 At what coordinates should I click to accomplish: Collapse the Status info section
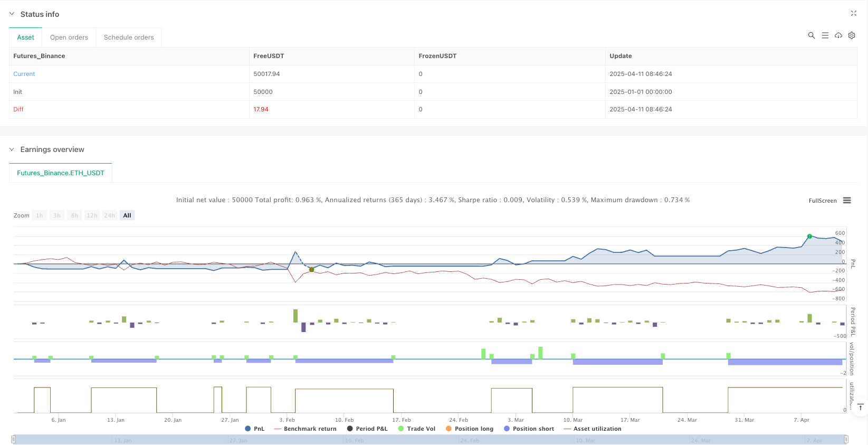[x=12, y=14]
